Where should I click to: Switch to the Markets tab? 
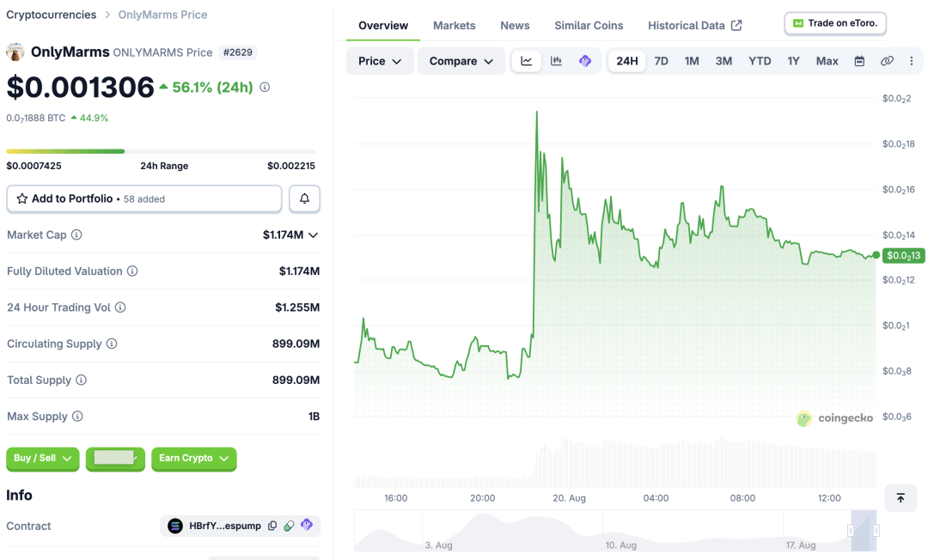pyautogui.click(x=454, y=26)
